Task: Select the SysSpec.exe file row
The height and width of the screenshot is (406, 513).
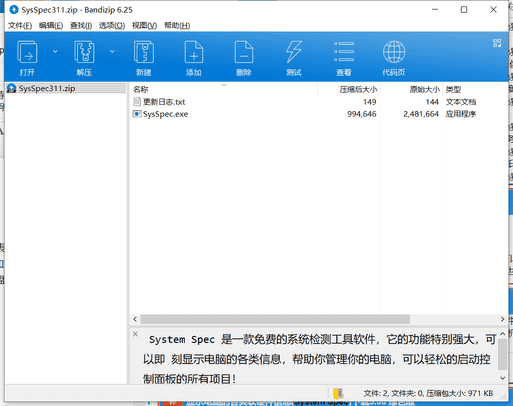Action: click(304, 114)
